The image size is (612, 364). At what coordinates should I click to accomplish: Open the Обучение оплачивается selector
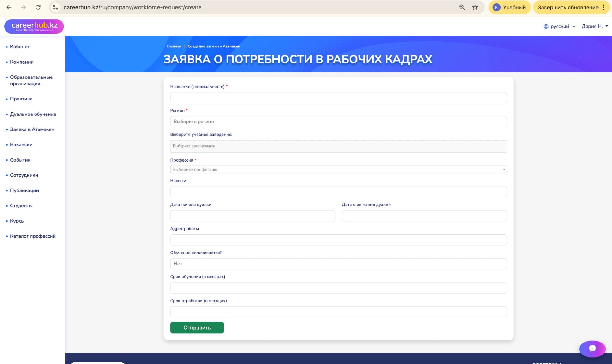click(338, 264)
